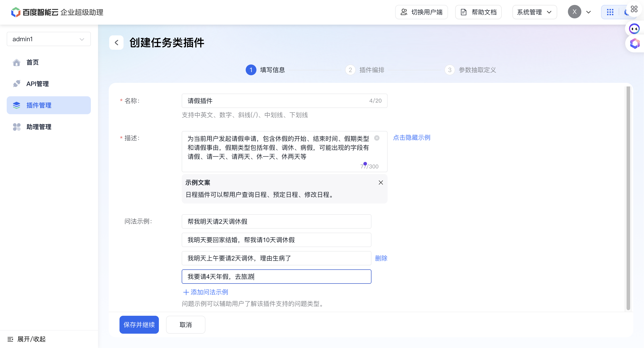Click the colorful hexagon floating icon
Screen dimensions: 644x348
[x=635, y=43]
